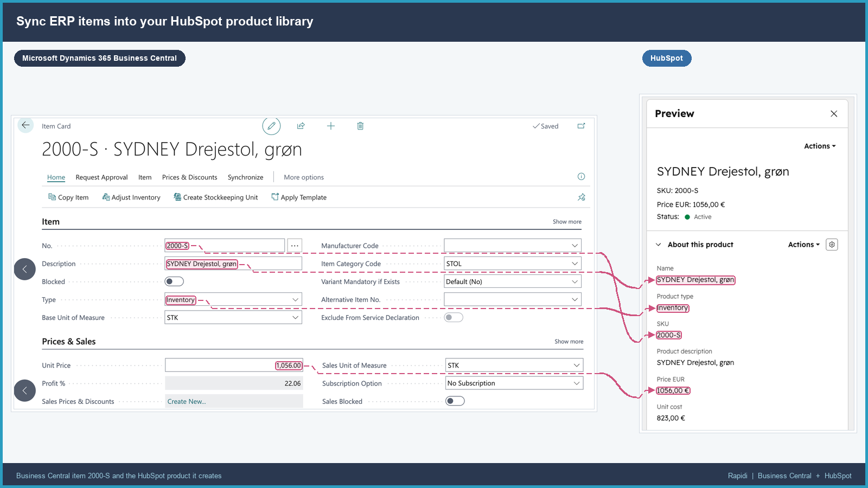868x488 pixels.
Task: Click Adjust Inventory action
Action: coord(131,197)
